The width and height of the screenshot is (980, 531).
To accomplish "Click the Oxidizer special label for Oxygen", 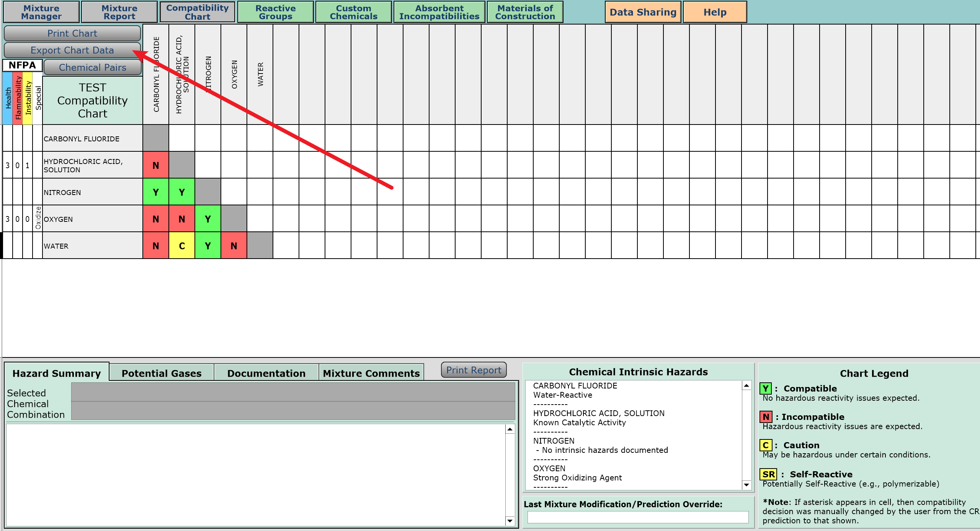I will tap(38, 218).
